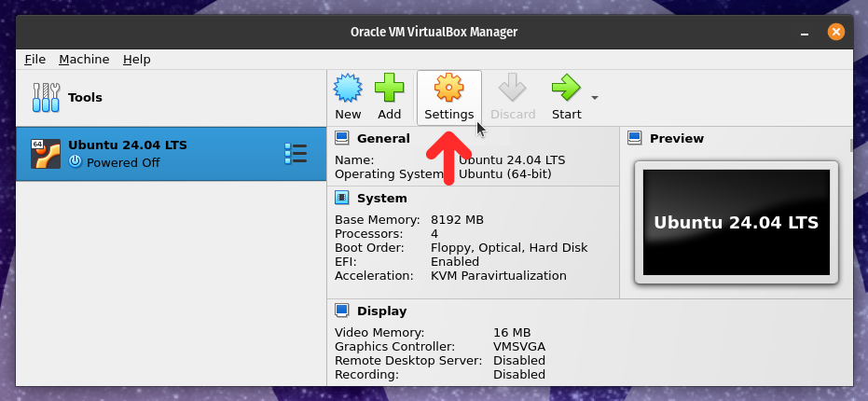Open the Help menu
The height and width of the screenshot is (401, 868).
pyautogui.click(x=137, y=60)
